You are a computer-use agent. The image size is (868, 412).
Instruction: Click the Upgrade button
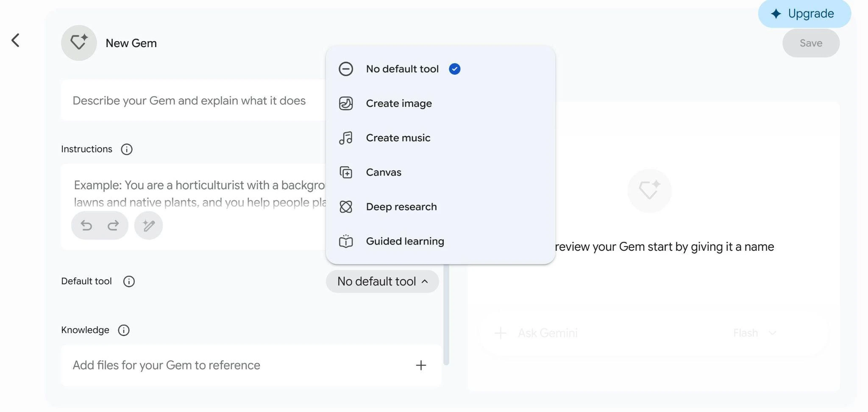804,14
